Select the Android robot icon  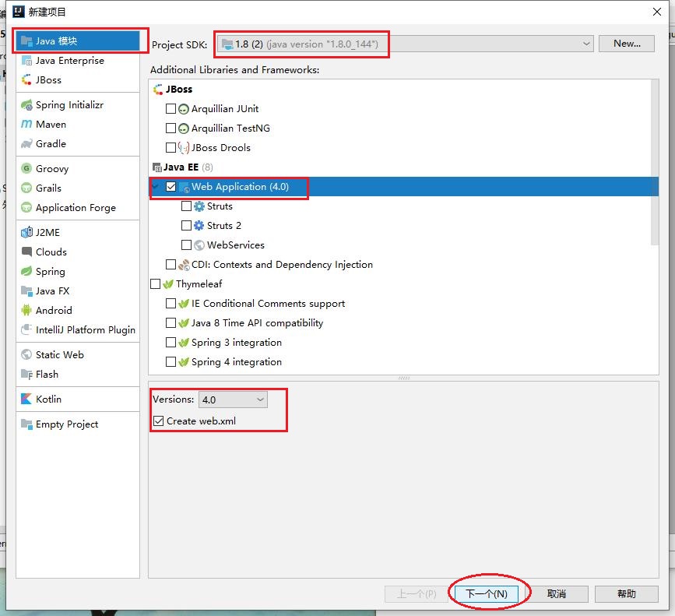(x=26, y=311)
